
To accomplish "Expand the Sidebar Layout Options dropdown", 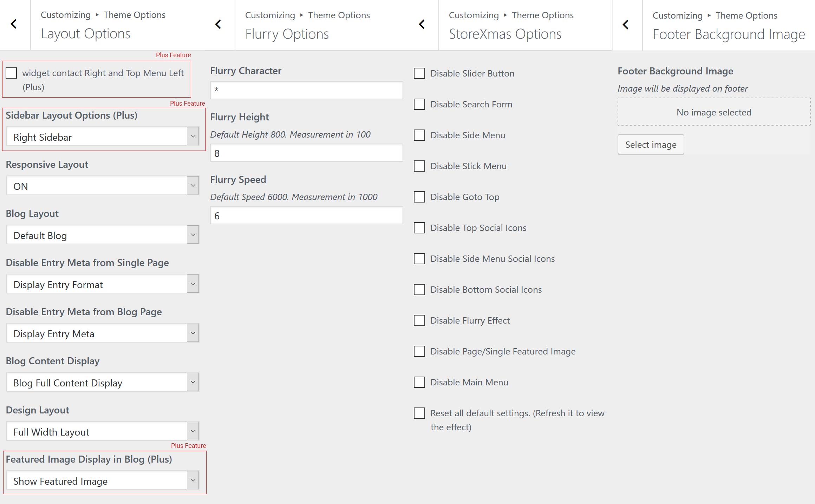I will (x=193, y=137).
